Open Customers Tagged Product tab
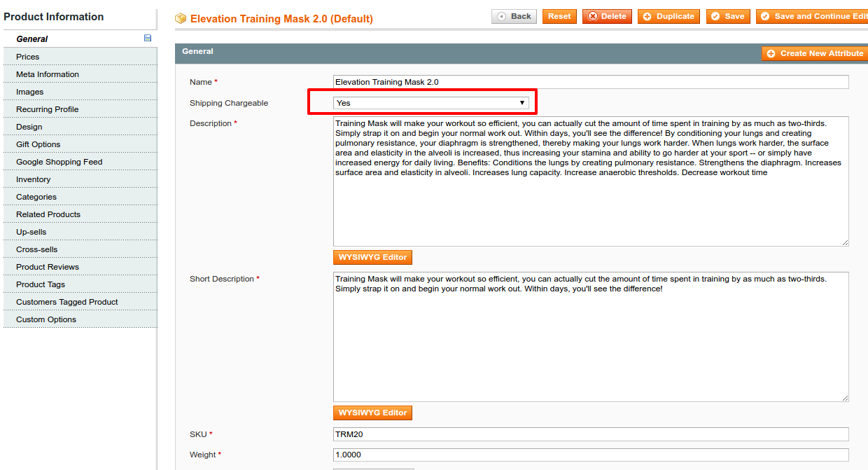The image size is (868, 470). click(x=80, y=302)
